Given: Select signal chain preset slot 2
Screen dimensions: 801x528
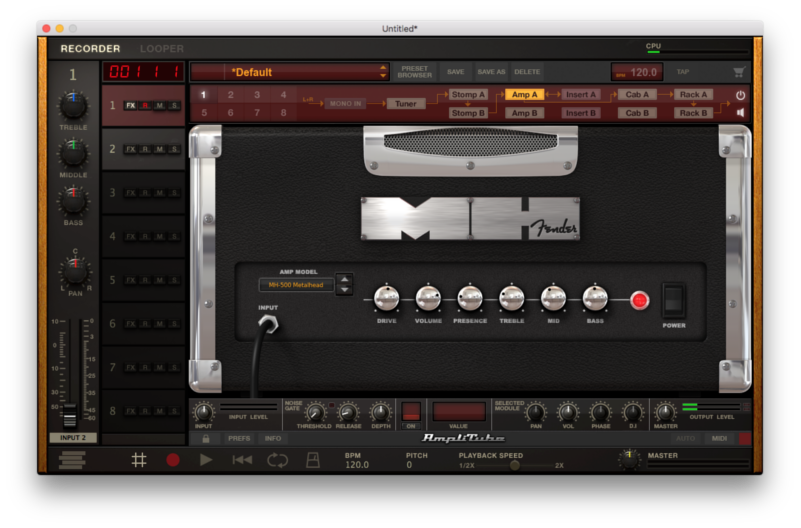Looking at the screenshot, I should [230, 95].
